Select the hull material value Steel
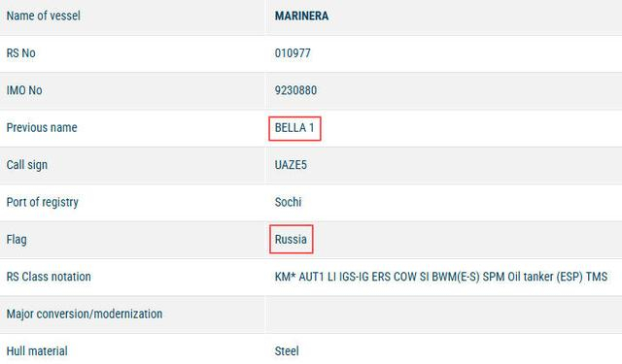Viewport: 622px width, 364px height. tap(287, 351)
